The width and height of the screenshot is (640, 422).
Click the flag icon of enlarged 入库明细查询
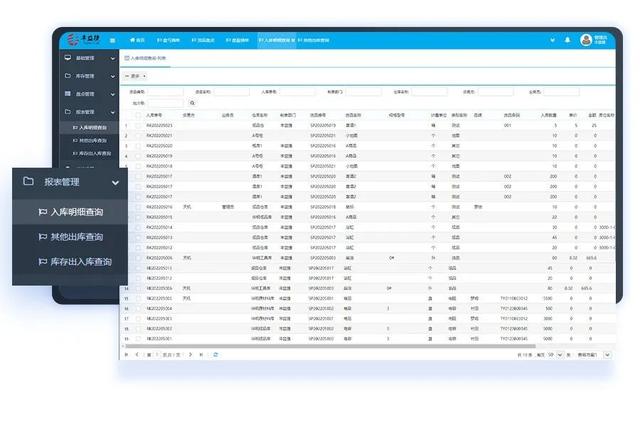42,212
